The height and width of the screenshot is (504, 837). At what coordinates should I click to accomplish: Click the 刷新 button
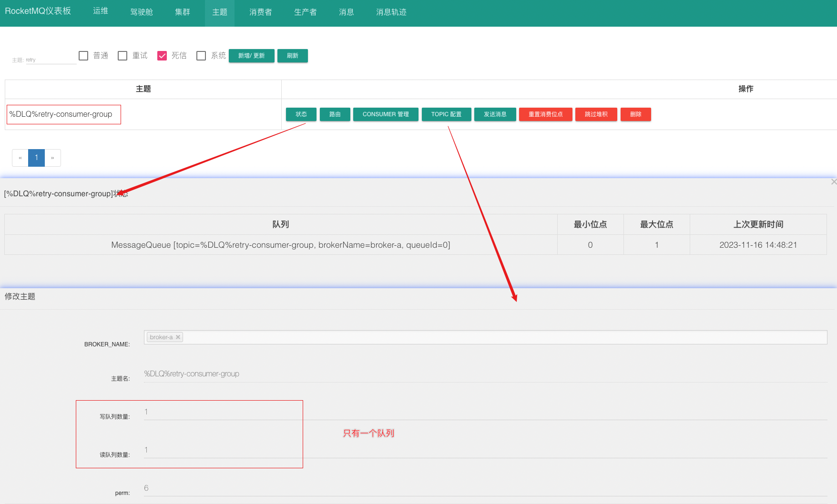[x=293, y=56]
